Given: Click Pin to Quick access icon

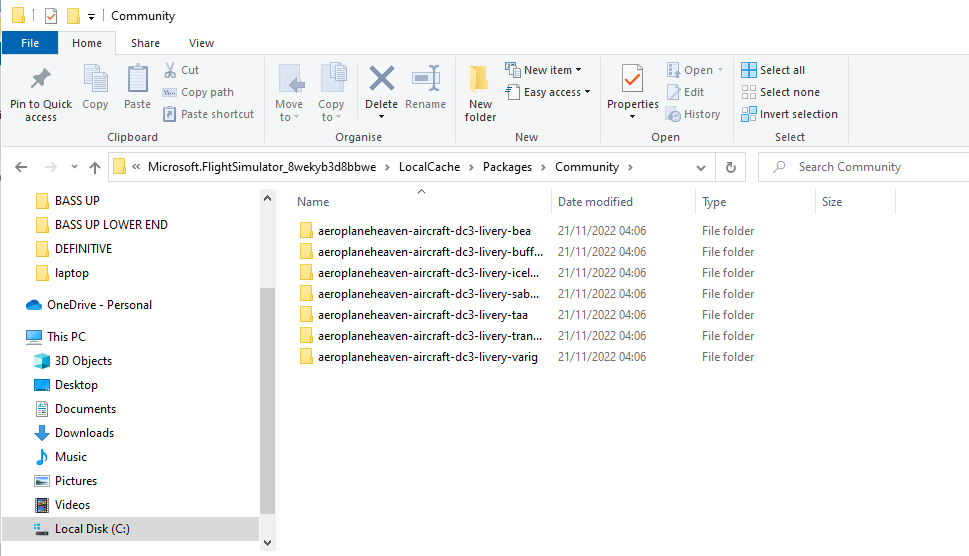Looking at the screenshot, I should coord(41,78).
